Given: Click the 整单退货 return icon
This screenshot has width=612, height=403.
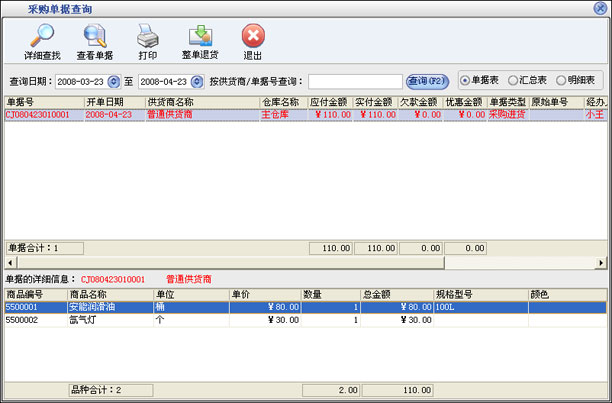Looking at the screenshot, I should pyautogui.click(x=200, y=37).
